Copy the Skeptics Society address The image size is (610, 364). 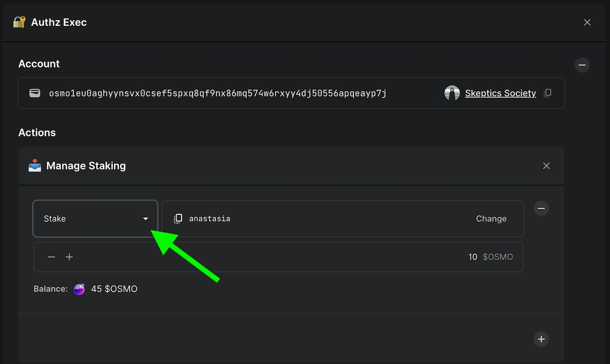[547, 93]
